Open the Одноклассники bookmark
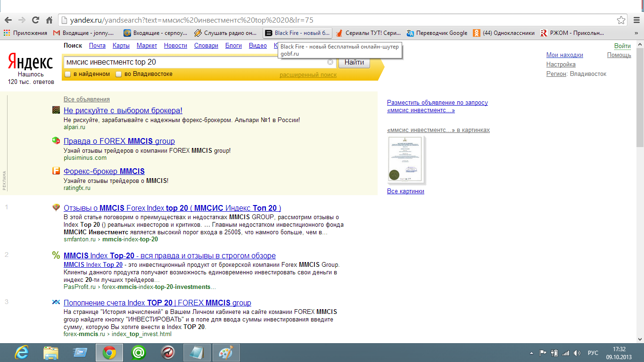Image resolution: width=644 pixels, height=362 pixels. [504, 33]
